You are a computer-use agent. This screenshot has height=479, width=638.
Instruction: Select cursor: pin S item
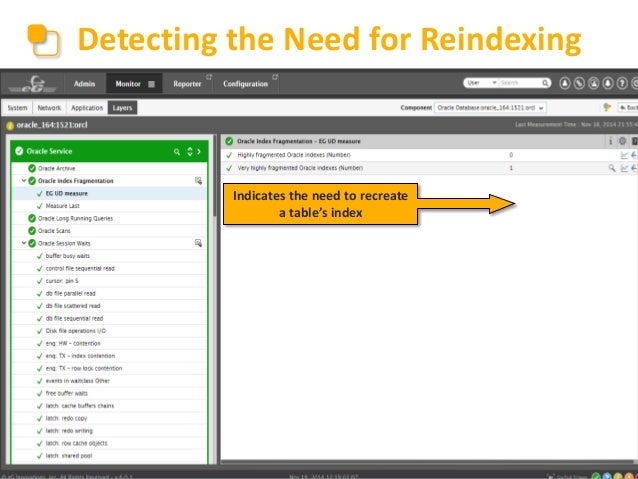62,281
